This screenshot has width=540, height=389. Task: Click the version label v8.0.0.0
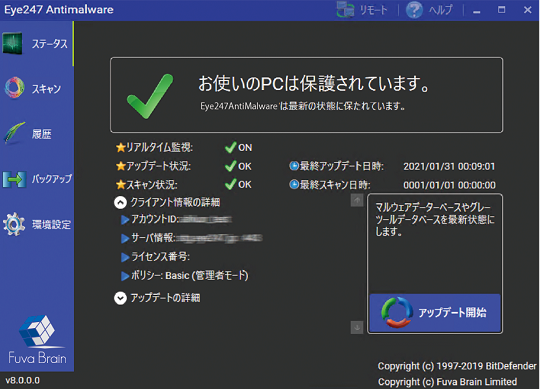[x=23, y=381]
